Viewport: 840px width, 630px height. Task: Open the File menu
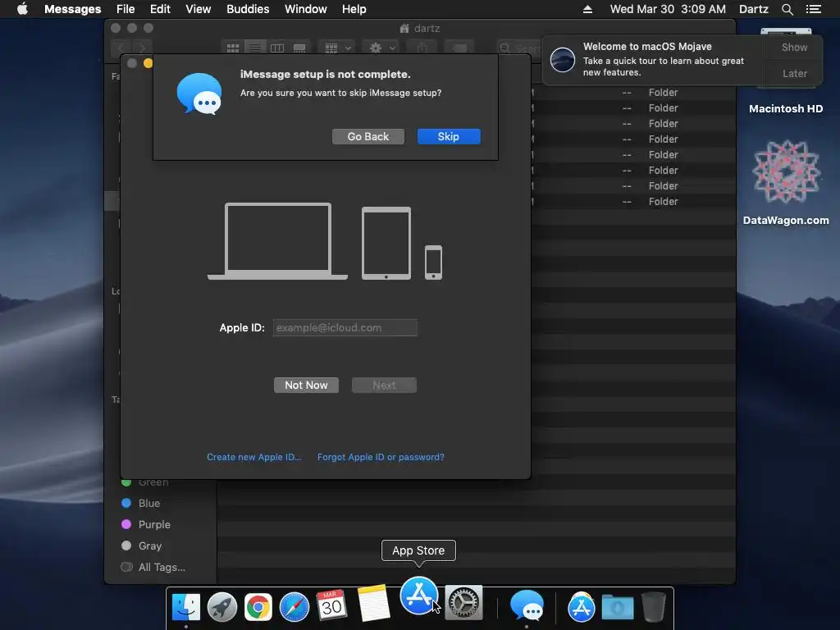pos(126,9)
